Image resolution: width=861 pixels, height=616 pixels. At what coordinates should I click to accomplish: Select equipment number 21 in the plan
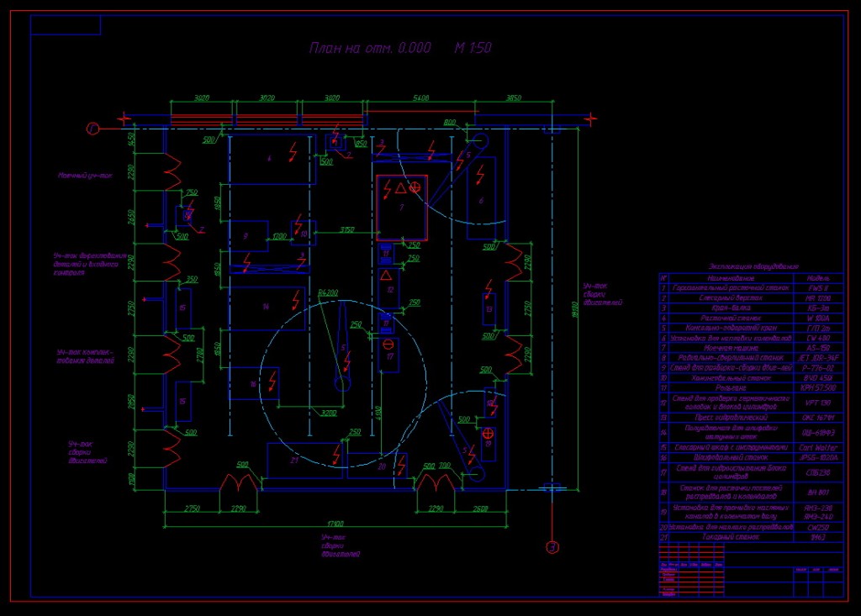tap(294, 460)
